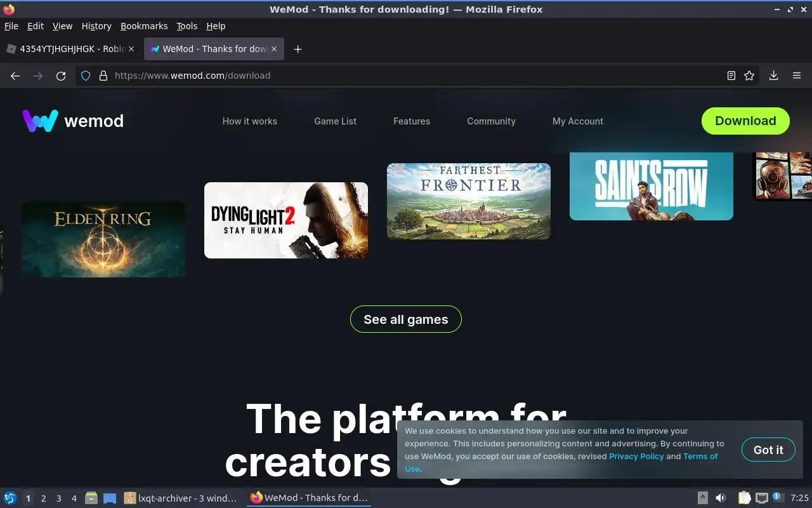812x508 pixels.
Task: Click the volume speaker tray icon
Action: coord(721,498)
